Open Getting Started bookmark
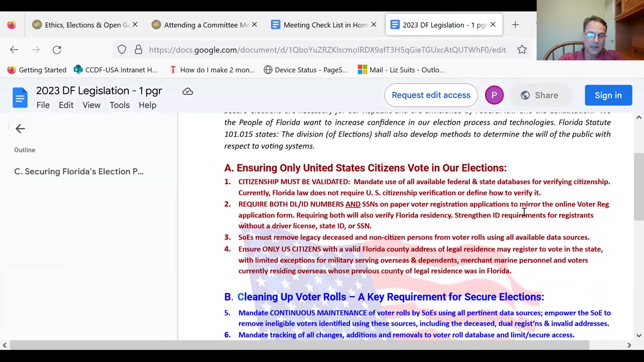 point(37,70)
